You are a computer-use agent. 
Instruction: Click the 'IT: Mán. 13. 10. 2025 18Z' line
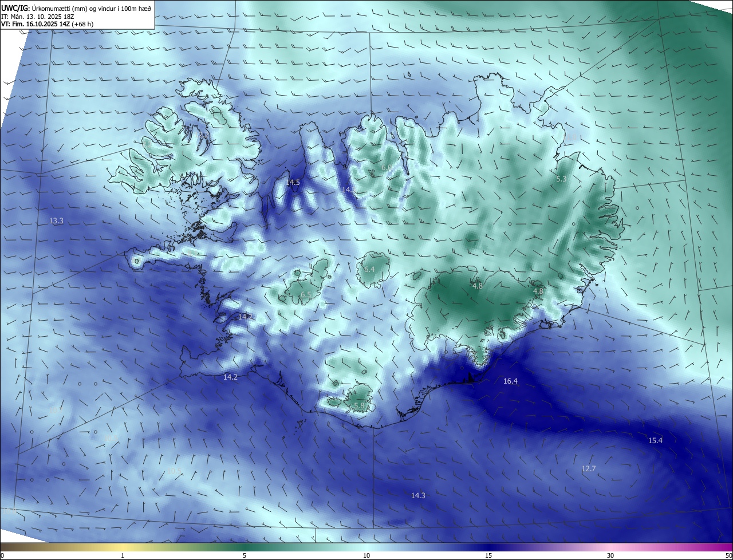click(x=37, y=16)
